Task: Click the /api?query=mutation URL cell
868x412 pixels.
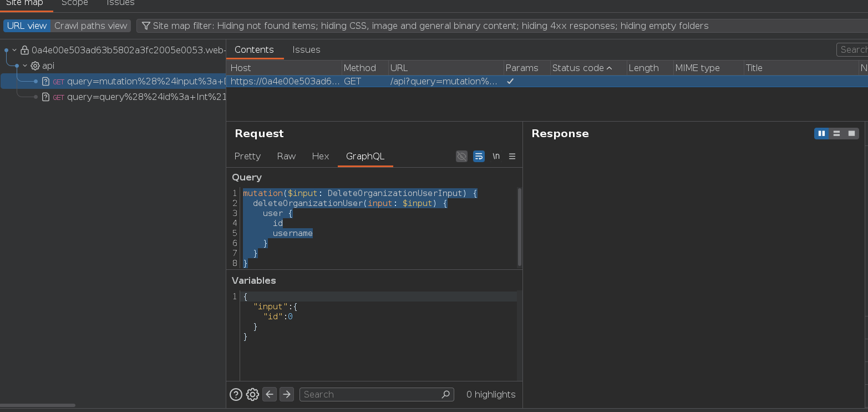Action: click(x=445, y=81)
